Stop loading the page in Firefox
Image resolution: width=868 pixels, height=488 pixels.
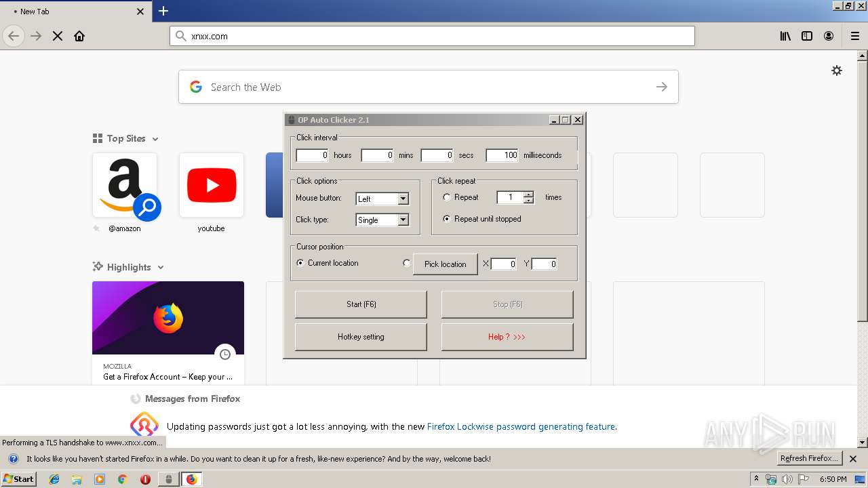pos(58,36)
